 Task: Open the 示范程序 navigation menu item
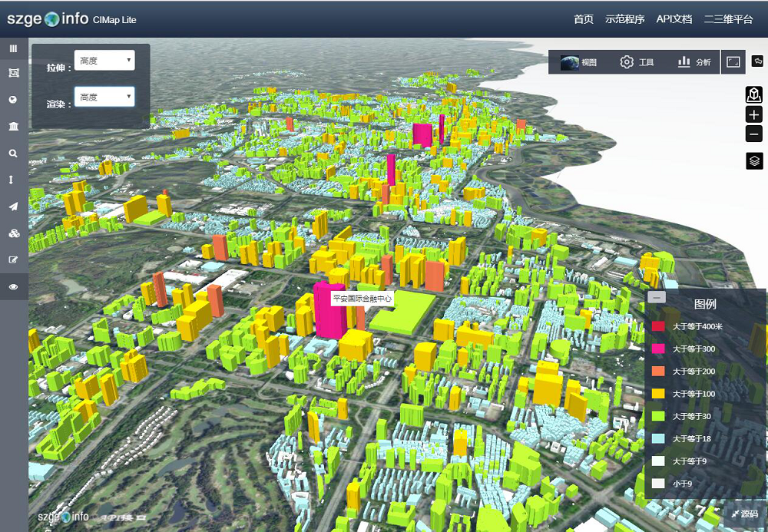click(x=624, y=19)
